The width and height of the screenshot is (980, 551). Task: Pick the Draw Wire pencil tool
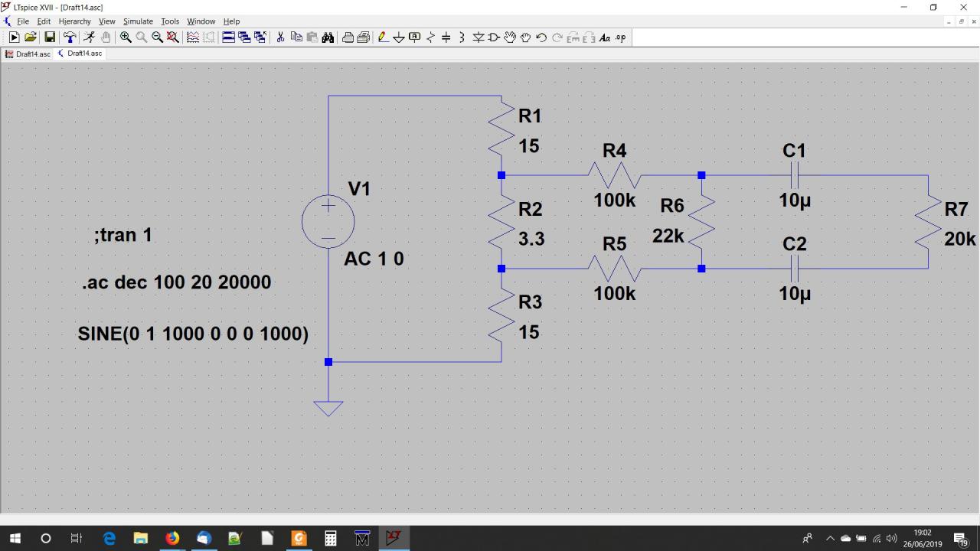coord(382,37)
